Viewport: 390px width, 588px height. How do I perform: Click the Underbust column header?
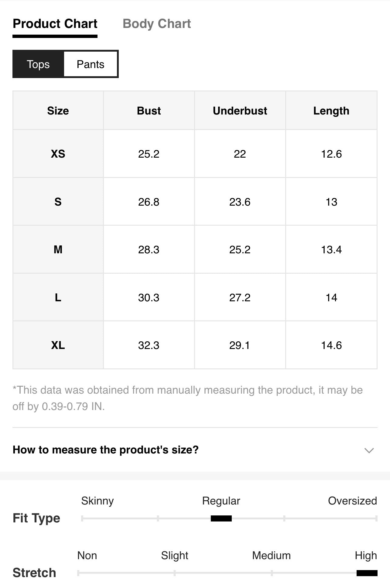coord(240,111)
